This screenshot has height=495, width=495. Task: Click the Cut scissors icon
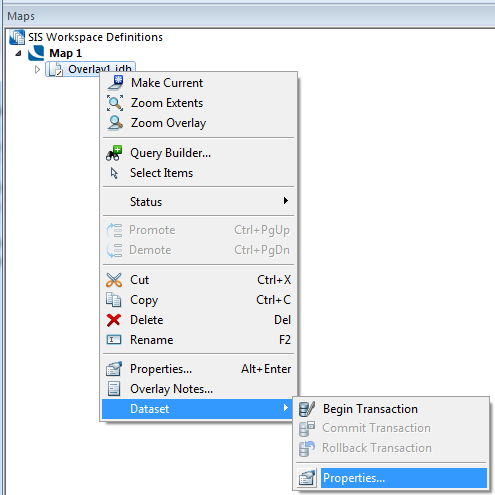point(114,280)
